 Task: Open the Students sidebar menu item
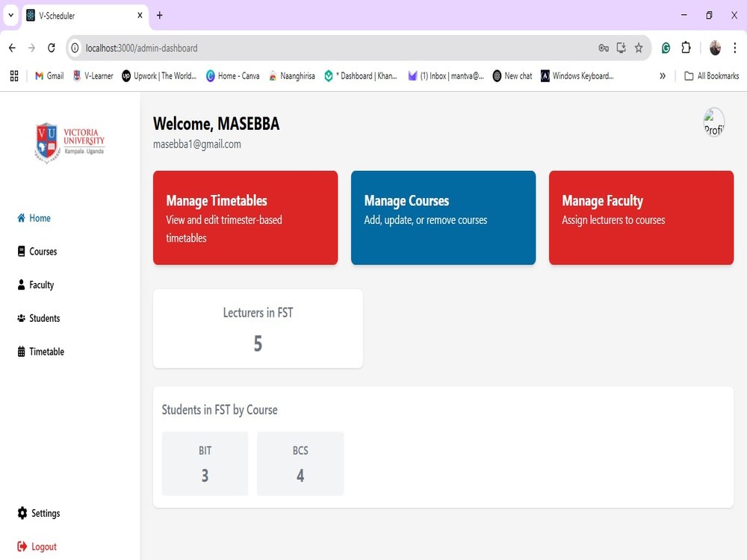[x=39, y=318]
